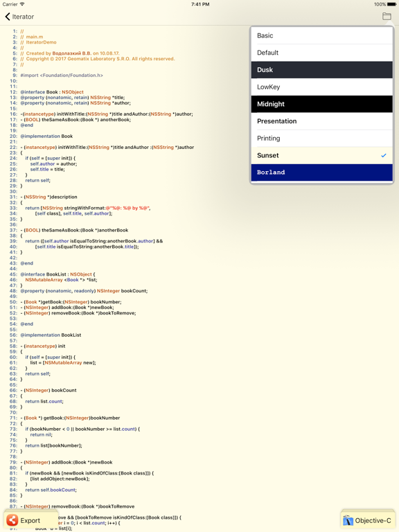This screenshot has width=399, height=532.
Task: Select the checked Sunset theme
Action: click(321, 155)
